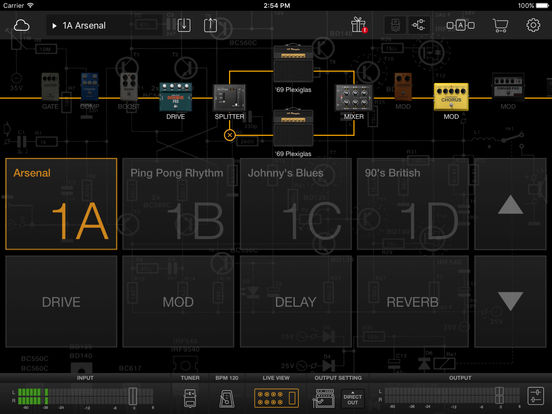
Task: Toggle the DELAY effect button
Action: tap(295, 302)
